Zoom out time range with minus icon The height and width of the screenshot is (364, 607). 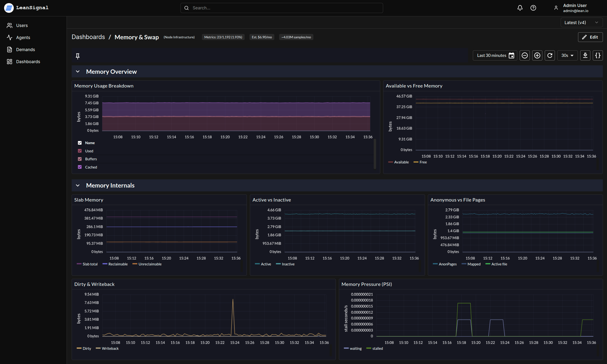pyautogui.click(x=524, y=55)
